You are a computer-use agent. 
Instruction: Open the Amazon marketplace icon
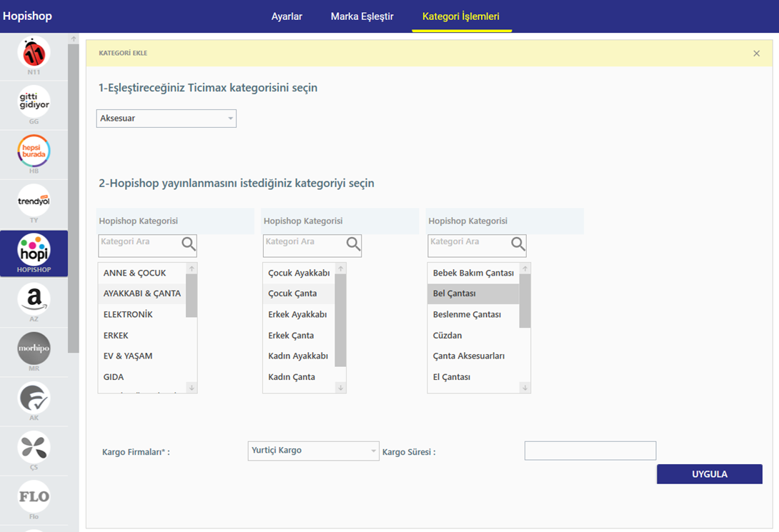point(34,299)
